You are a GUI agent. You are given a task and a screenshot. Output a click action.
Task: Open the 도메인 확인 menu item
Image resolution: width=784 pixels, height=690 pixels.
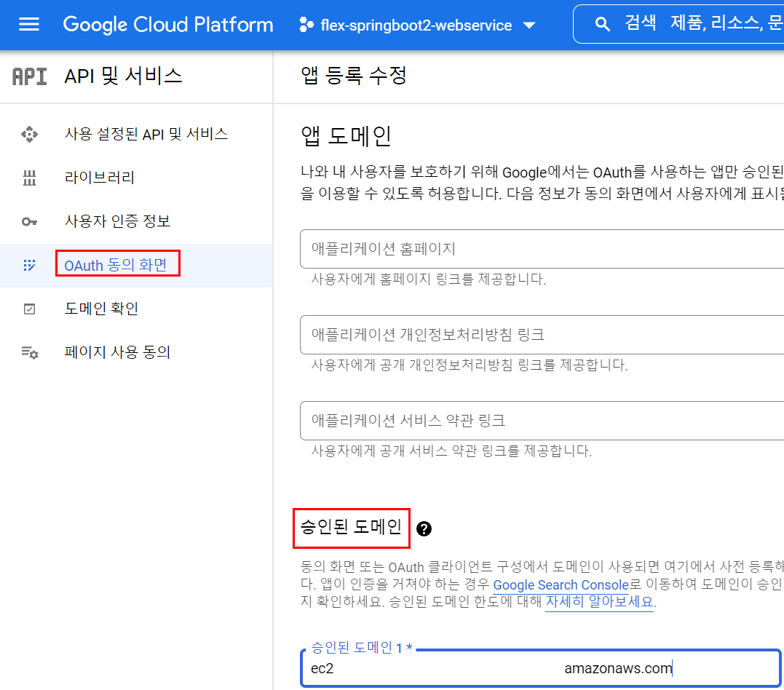click(x=101, y=309)
